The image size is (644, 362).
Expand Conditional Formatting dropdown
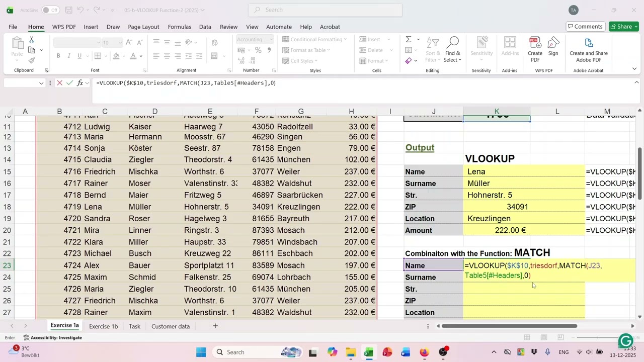345,39
